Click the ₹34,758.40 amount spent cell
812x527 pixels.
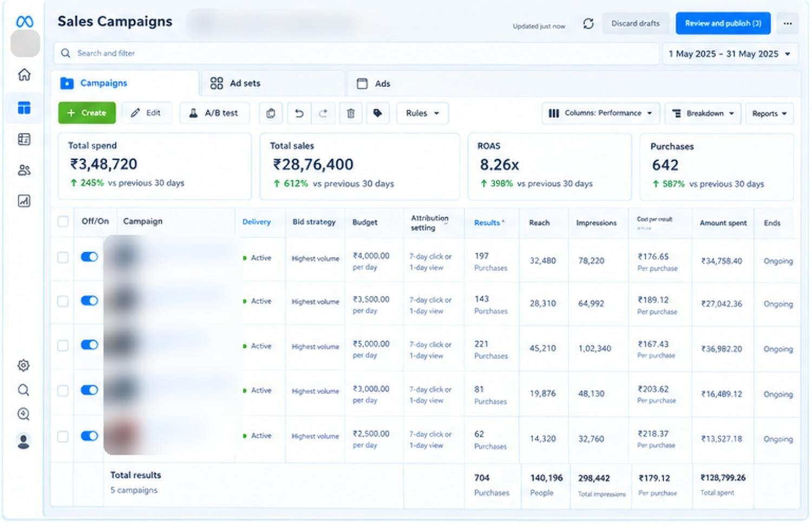tap(722, 261)
